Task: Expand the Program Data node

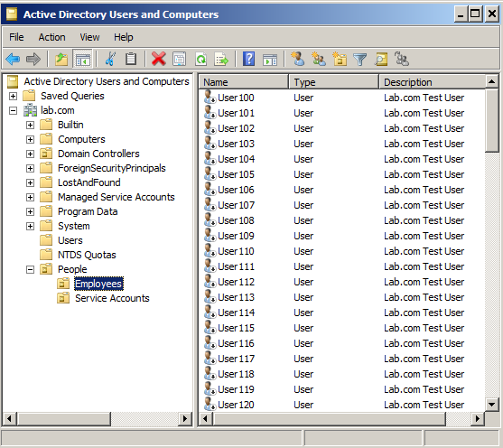Action: (x=30, y=211)
